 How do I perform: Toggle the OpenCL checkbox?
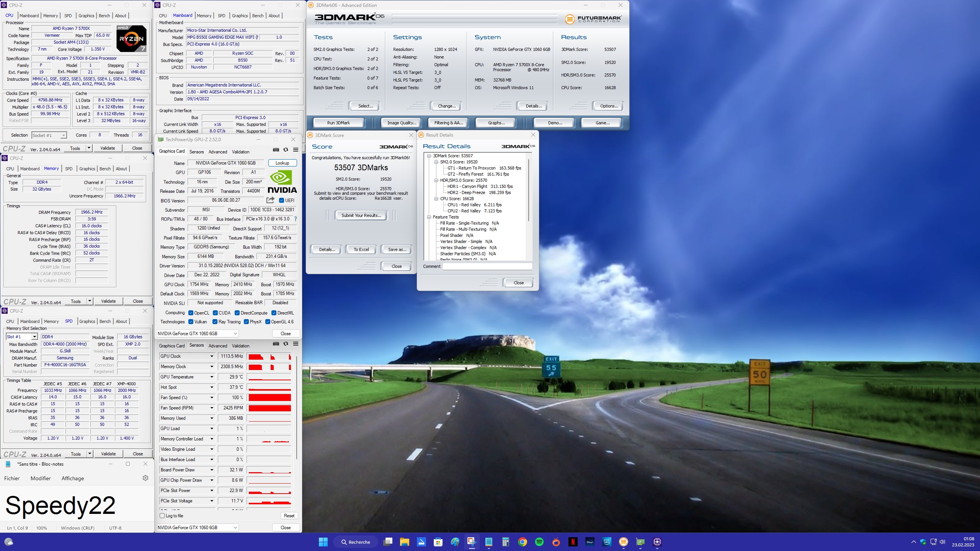click(191, 313)
